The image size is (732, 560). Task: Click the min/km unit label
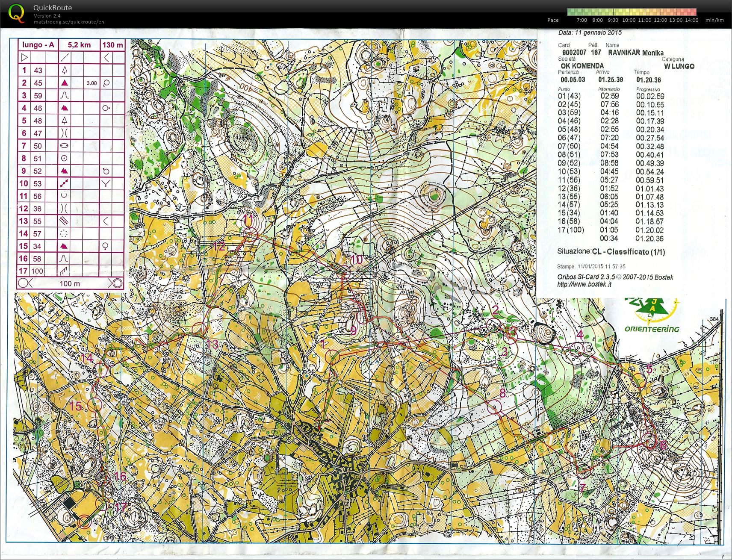[x=714, y=20]
